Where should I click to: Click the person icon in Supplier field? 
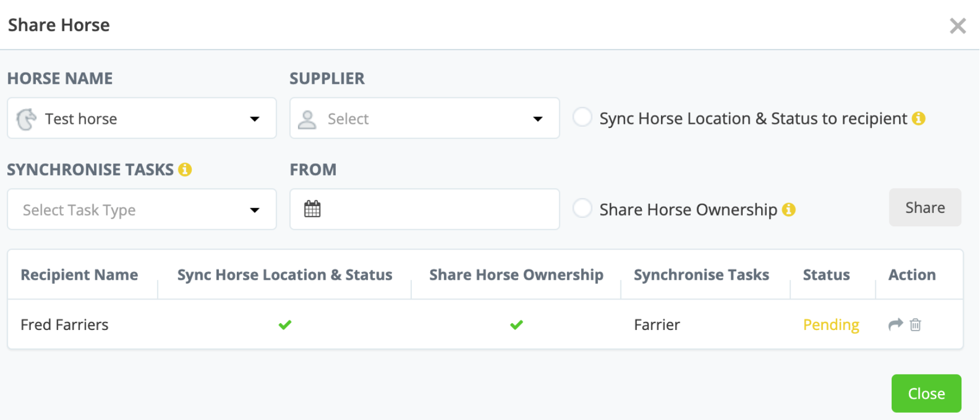click(307, 119)
